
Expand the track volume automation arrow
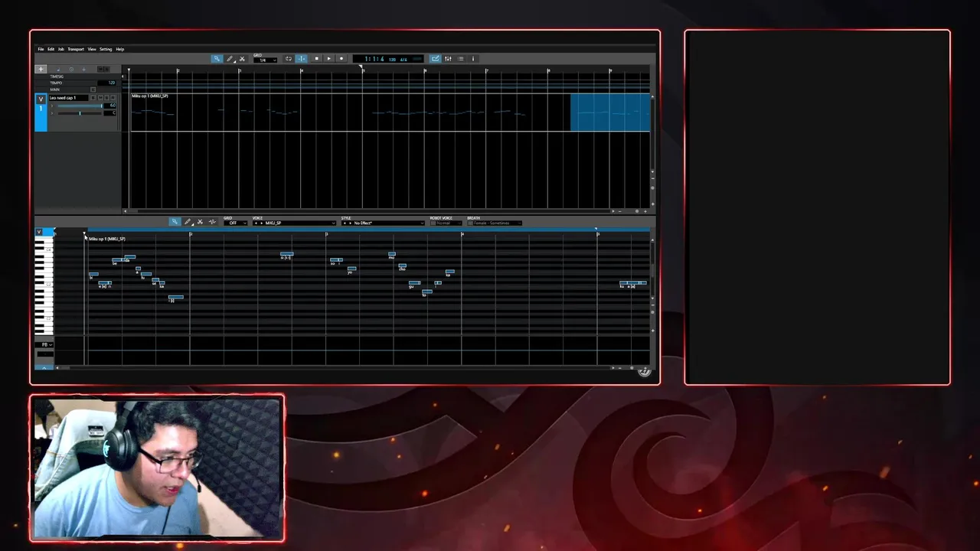coord(52,106)
